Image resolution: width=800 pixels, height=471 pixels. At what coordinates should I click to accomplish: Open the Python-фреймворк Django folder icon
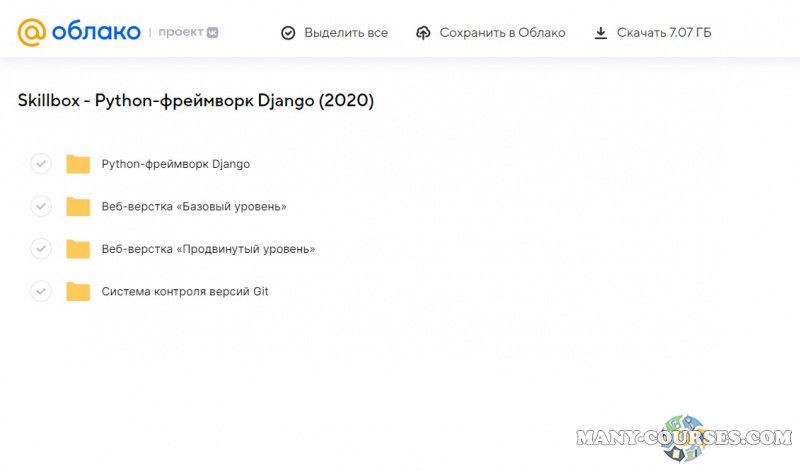click(x=78, y=164)
